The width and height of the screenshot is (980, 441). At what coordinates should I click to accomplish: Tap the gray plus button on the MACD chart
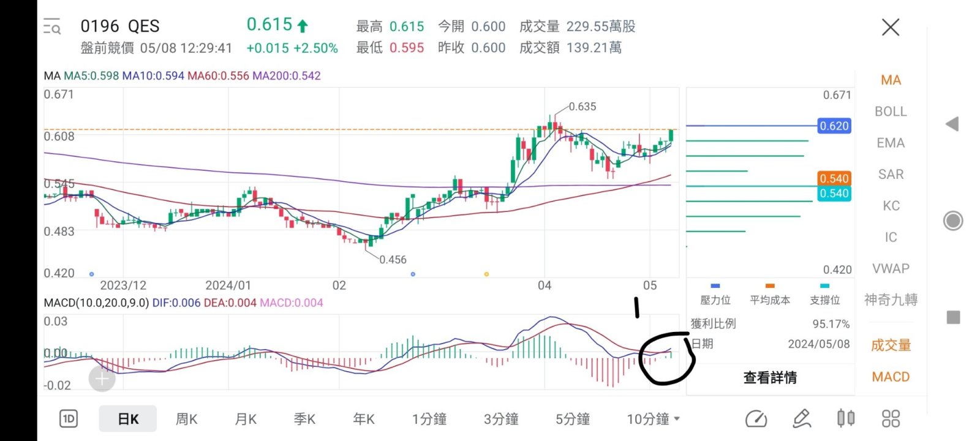coord(102,379)
